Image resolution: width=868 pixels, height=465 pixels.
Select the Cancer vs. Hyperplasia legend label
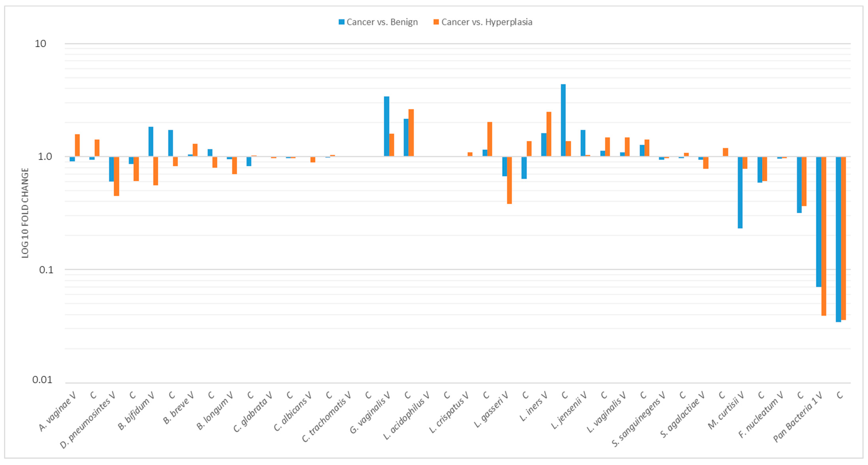point(487,22)
